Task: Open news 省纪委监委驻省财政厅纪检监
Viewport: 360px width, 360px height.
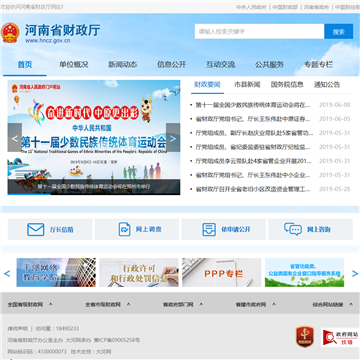Action: coord(253,147)
